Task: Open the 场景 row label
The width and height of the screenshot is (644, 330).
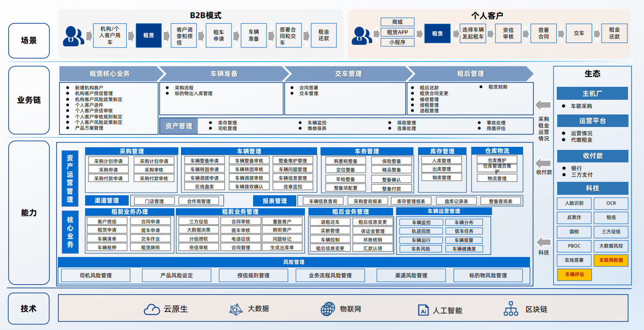Action: coord(29,41)
